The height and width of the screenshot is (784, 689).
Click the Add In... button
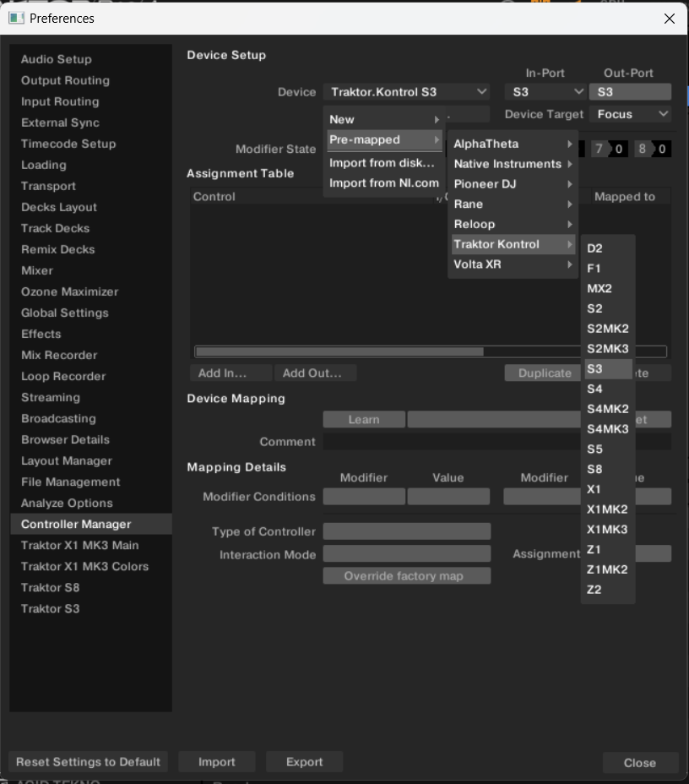[x=231, y=373]
